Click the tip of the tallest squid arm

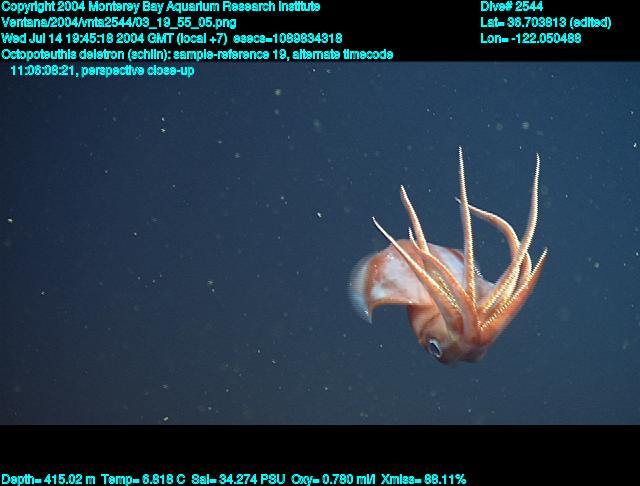(460, 152)
